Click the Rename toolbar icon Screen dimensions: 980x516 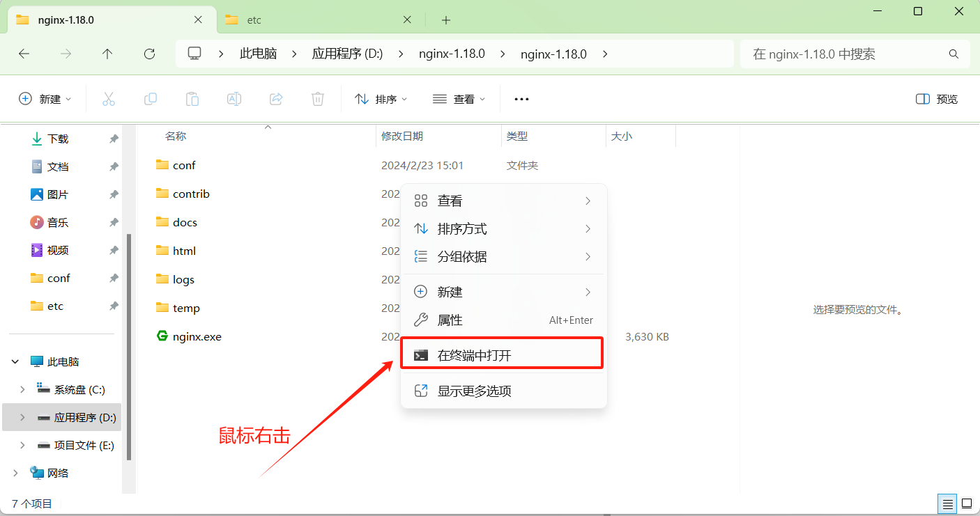234,99
